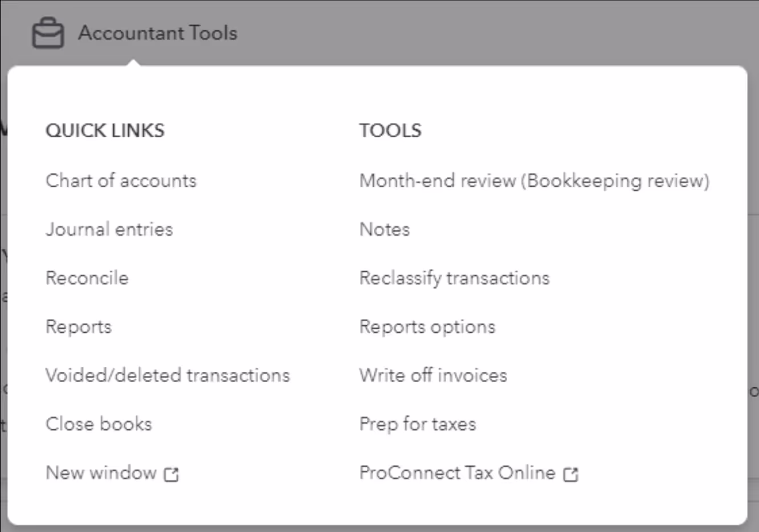Viewport: 759px width, 532px height.
Task: Open New window link
Action: (x=101, y=473)
